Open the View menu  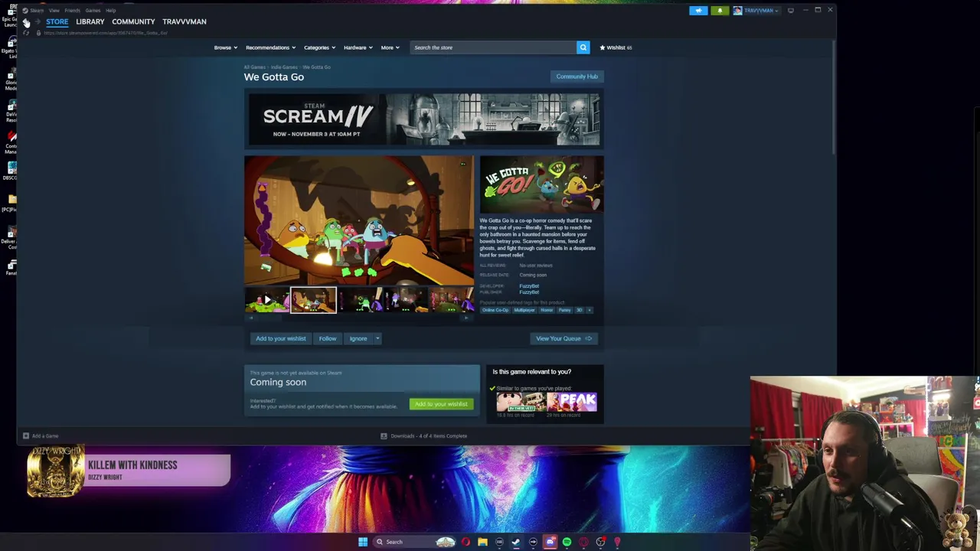coord(54,11)
